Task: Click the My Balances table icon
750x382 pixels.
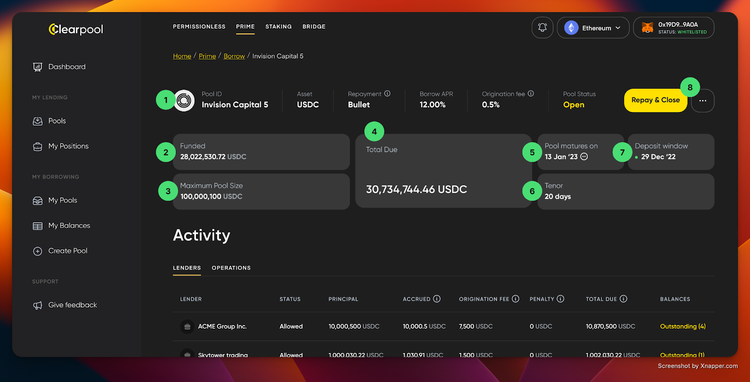Action: click(x=37, y=226)
